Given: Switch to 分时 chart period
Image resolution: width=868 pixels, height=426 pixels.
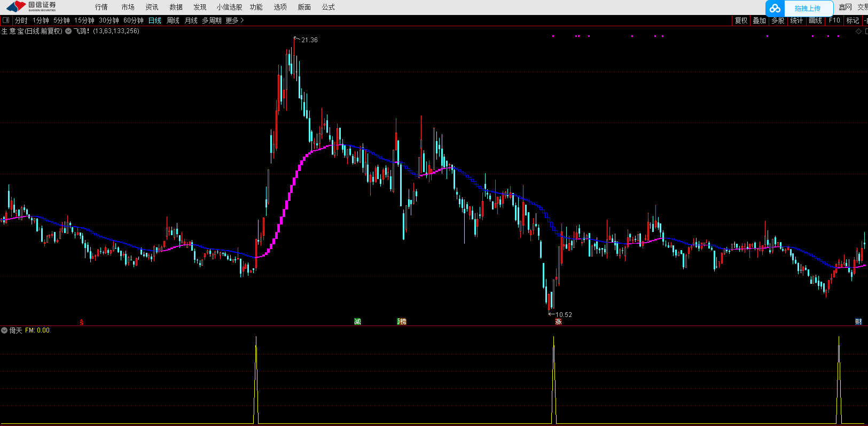Looking at the screenshot, I should [x=21, y=20].
